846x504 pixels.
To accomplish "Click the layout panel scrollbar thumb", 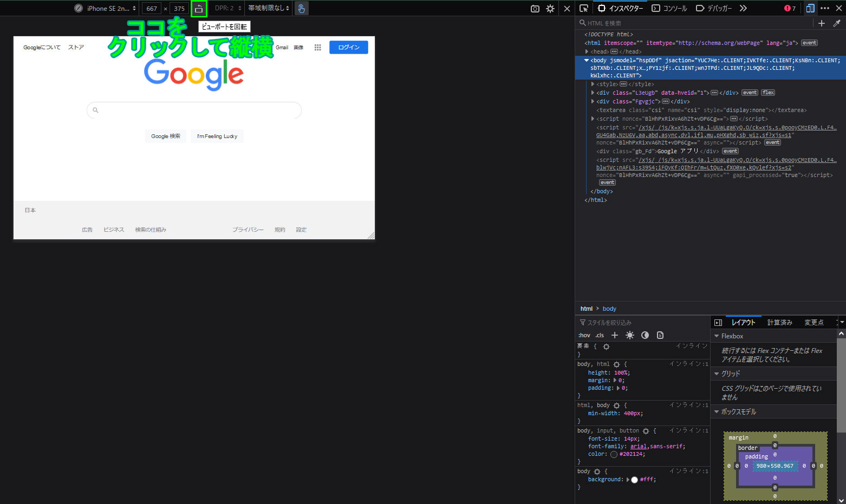I will (841, 385).
